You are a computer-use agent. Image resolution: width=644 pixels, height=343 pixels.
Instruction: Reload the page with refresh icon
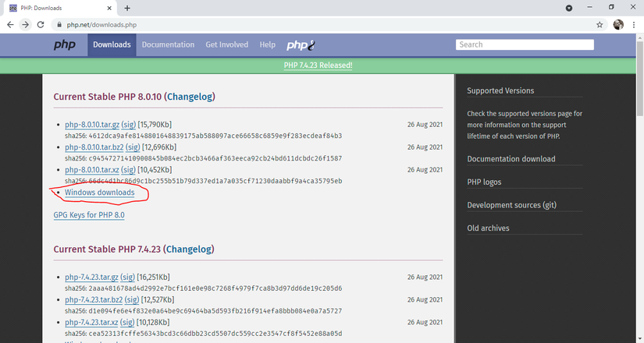(x=41, y=25)
